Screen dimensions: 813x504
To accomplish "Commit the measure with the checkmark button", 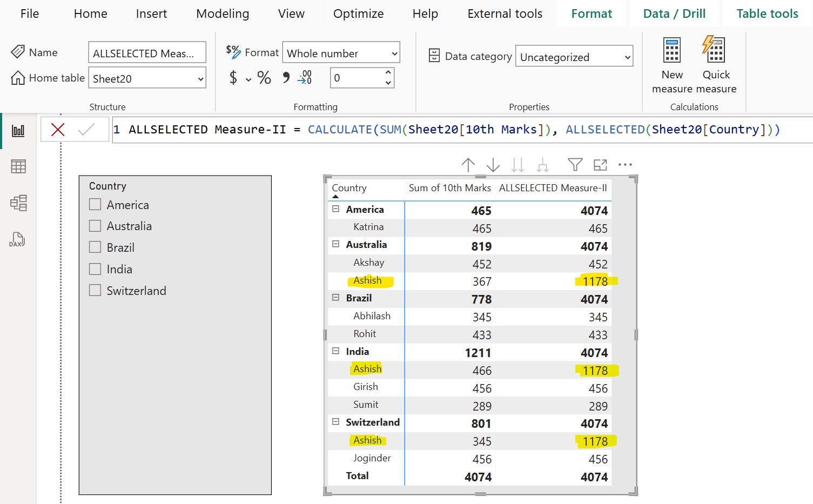I will 88,129.
